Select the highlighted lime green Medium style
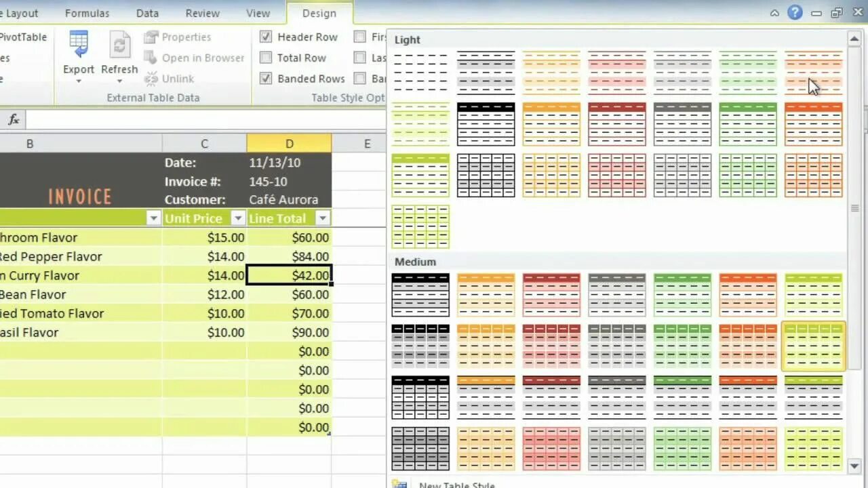The image size is (868, 488). 814,346
